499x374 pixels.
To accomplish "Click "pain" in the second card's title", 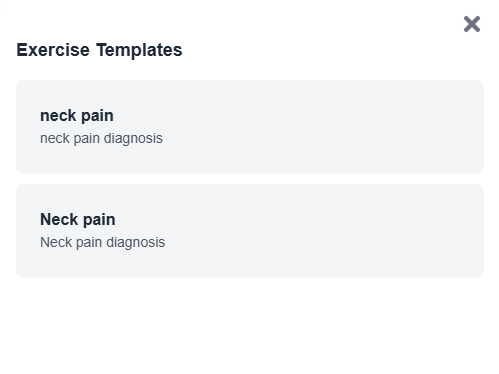I will point(99,221).
